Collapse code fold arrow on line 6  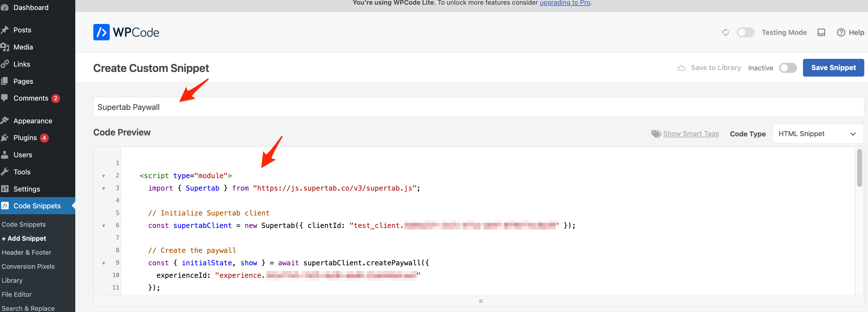tap(104, 226)
